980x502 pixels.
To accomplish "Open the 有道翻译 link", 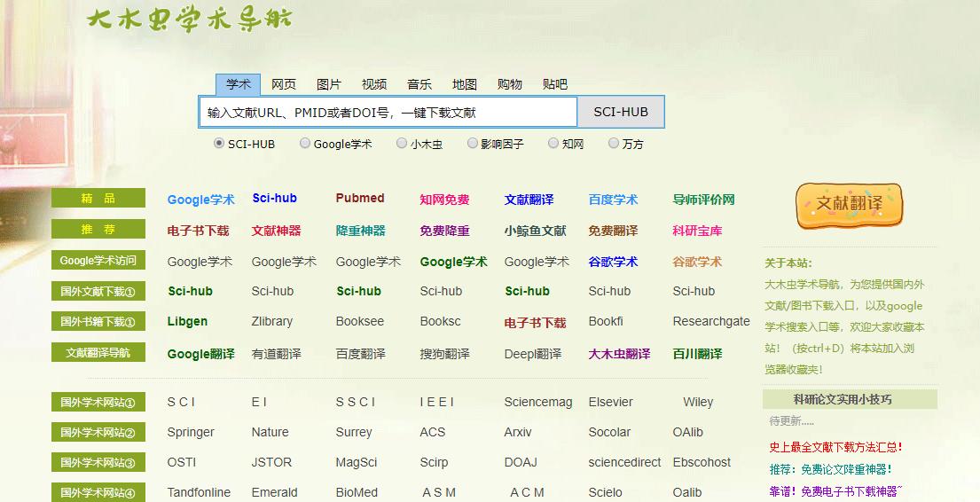I will tap(276, 353).
